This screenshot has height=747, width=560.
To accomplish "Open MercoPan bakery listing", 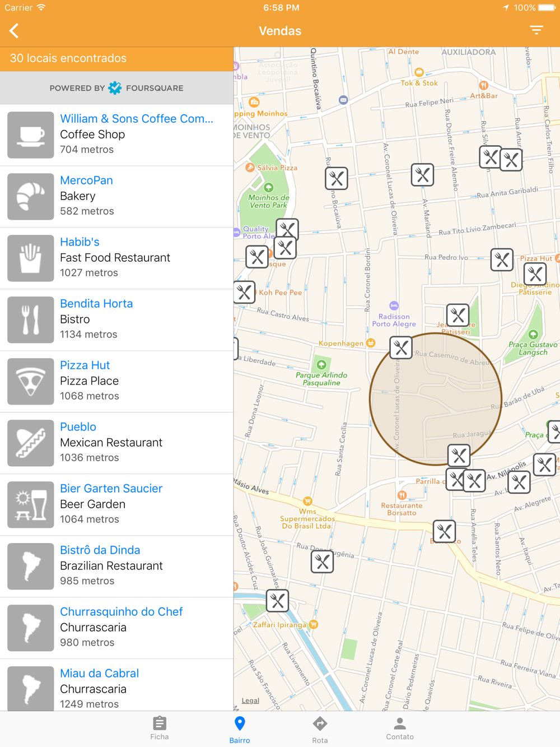I will point(116,197).
